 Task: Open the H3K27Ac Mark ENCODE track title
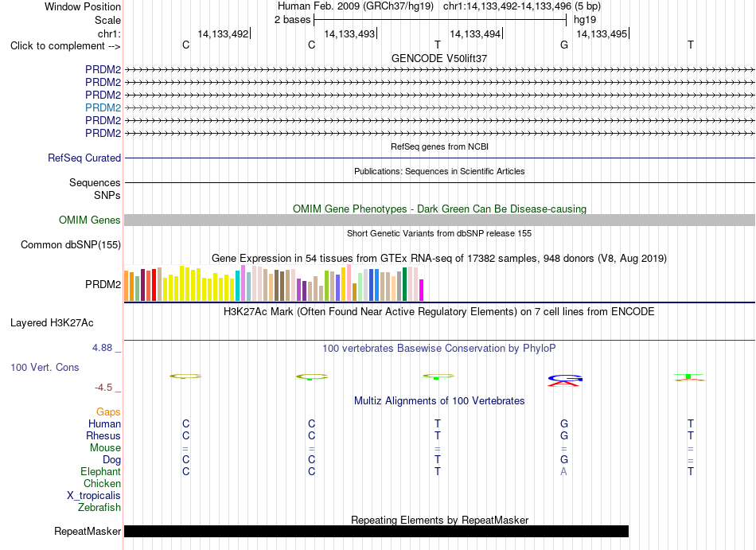pos(439,311)
